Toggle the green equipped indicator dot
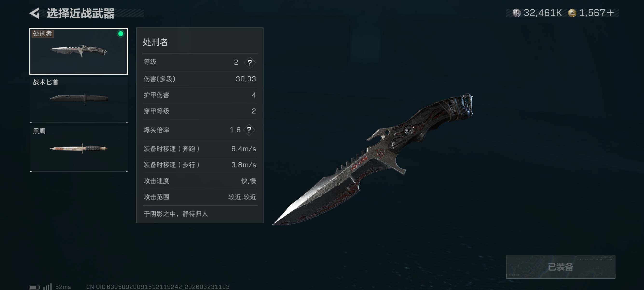The width and height of the screenshot is (644, 290). click(x=121, y=34)
